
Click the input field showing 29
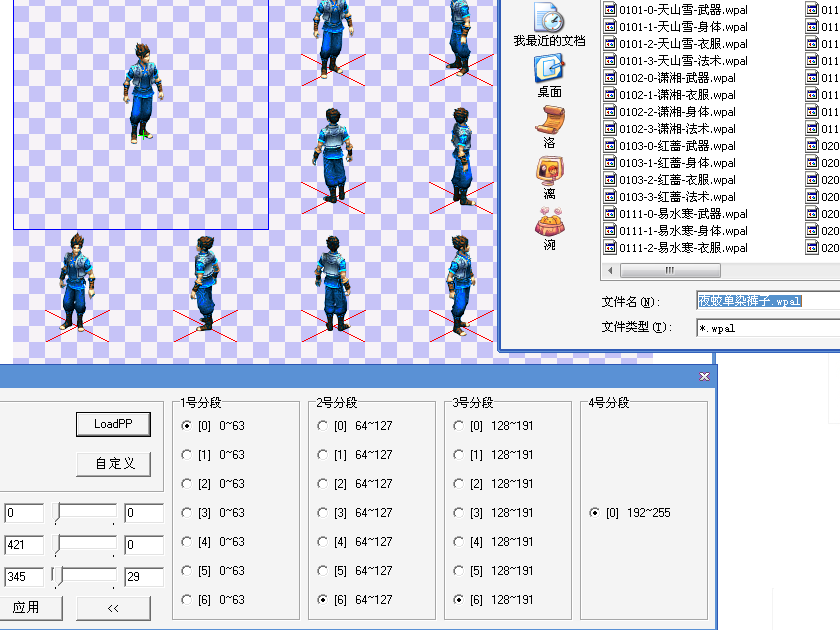pyautogui.click(x=144, y=577)
